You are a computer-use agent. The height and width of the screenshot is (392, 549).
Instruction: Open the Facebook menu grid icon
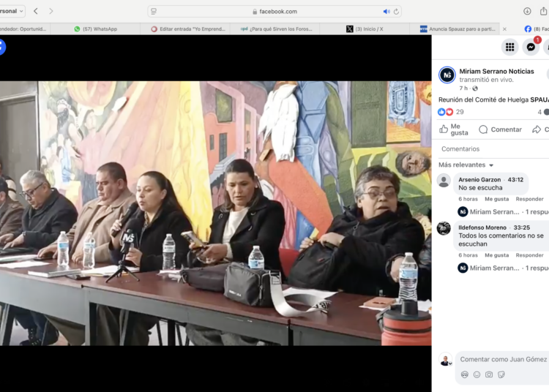click(x=510, y=47)
